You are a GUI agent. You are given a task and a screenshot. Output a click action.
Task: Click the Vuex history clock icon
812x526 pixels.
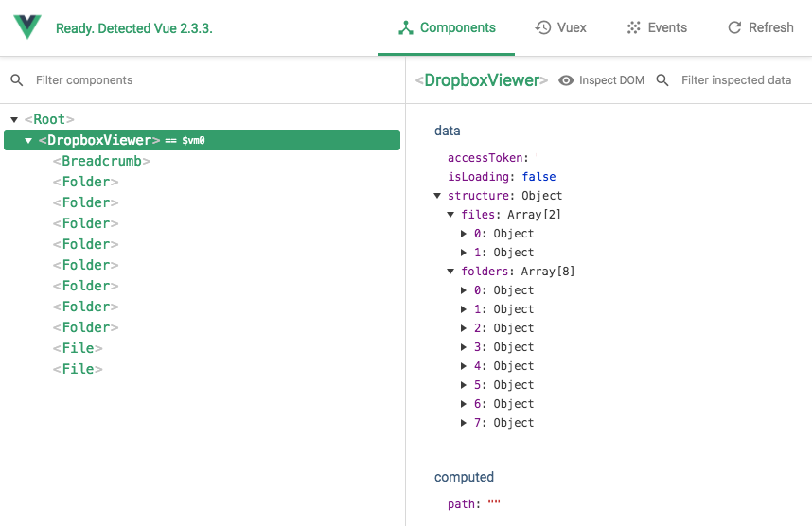click(543, 27)
